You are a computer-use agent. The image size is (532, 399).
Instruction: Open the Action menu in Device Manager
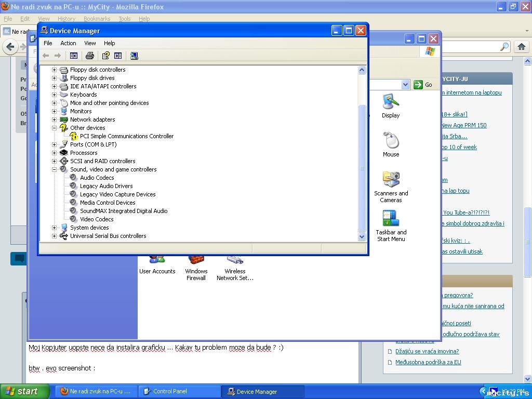(x=68, y=43)
